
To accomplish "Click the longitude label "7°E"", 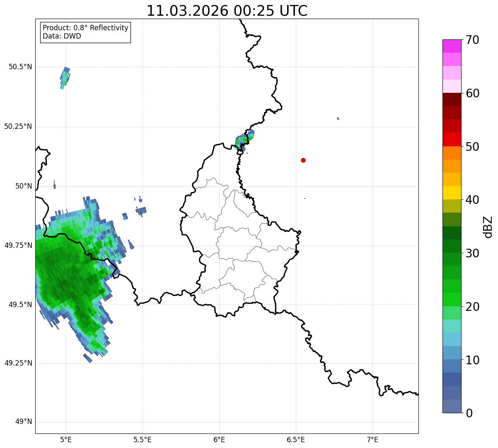I will (372, 440).
